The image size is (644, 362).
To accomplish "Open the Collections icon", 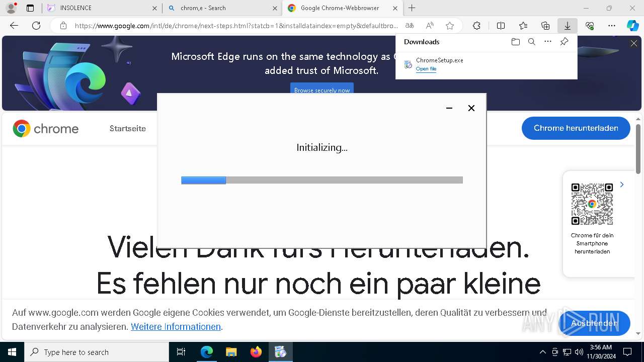I will tap(545, 26).
